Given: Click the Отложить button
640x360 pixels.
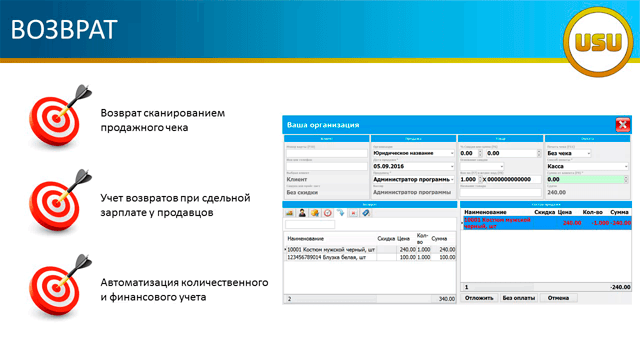Looking at the screenshot, I should tap(479, 298).
